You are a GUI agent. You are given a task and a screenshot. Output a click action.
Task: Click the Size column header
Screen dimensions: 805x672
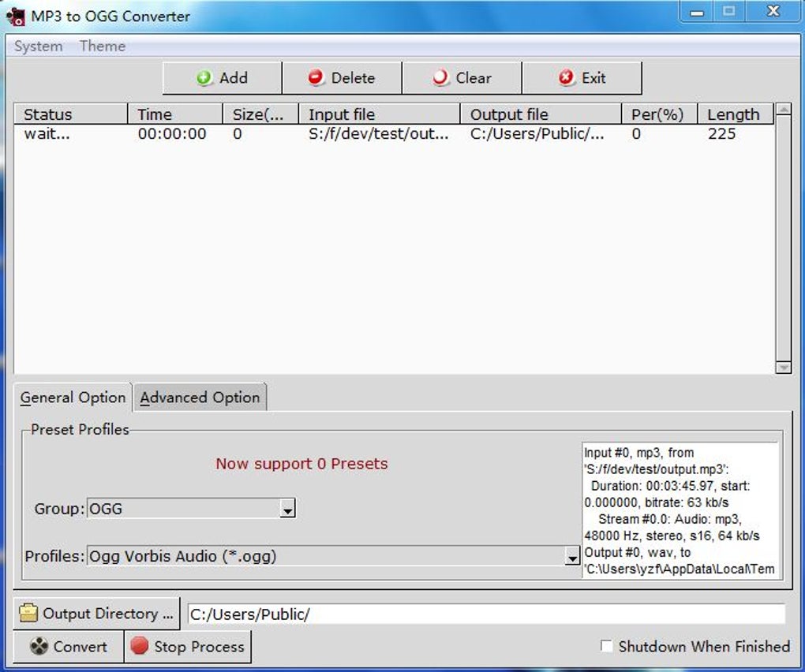point(260,114)
